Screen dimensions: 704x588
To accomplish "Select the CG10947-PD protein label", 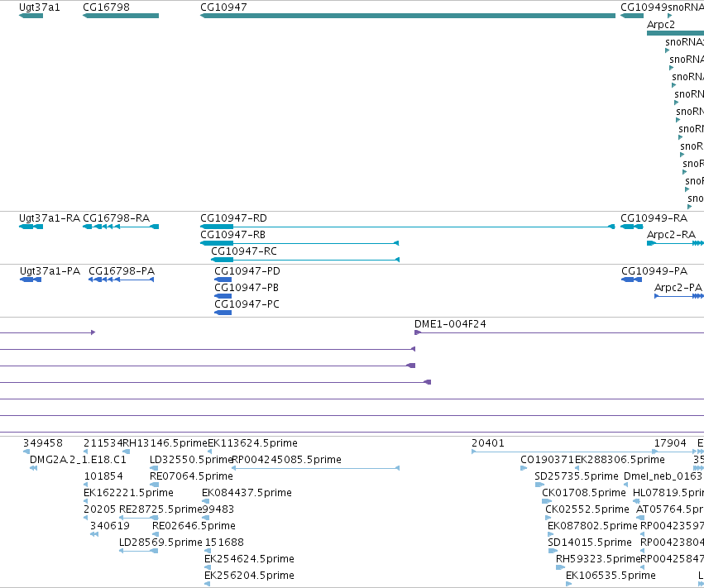I will click(247, 271).
